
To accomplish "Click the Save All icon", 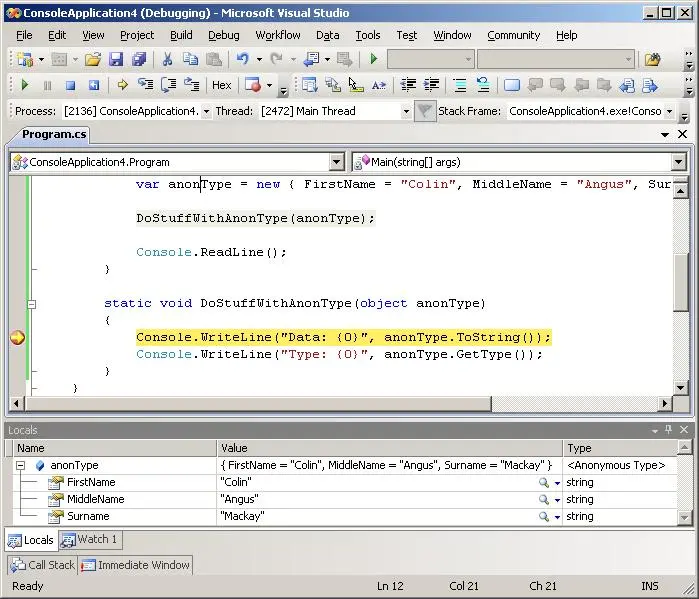I will tap(139, 59).
